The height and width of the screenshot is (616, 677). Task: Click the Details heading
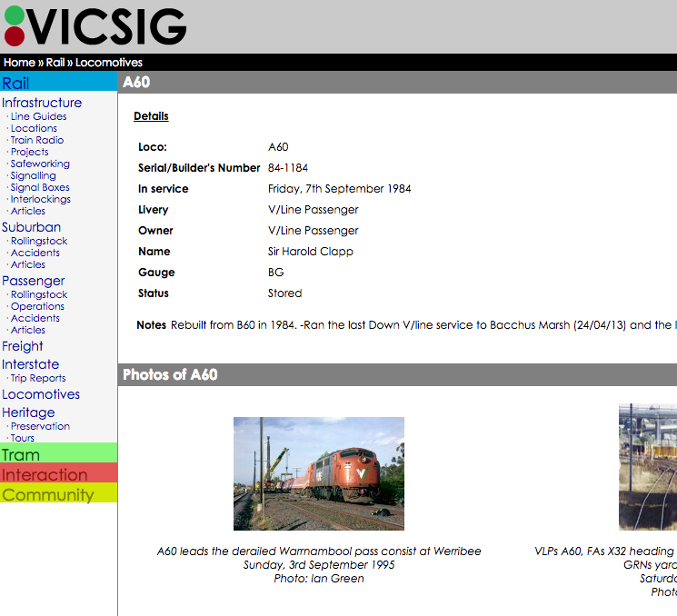point(151,116)
